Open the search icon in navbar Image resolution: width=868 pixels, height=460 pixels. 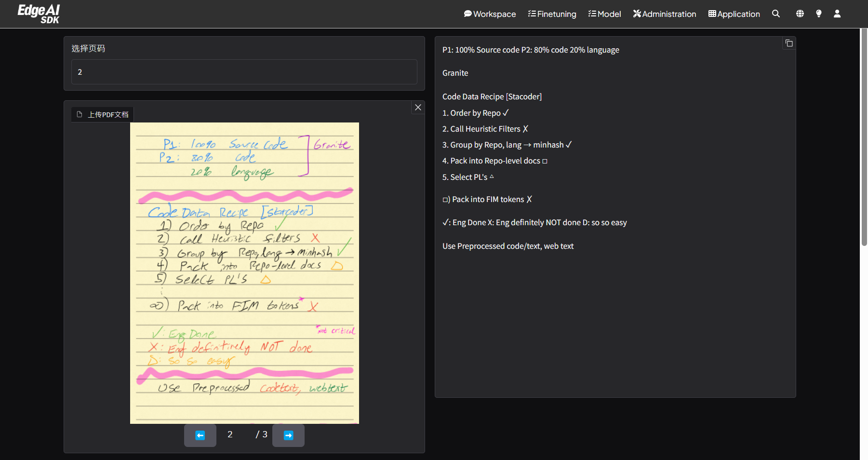tap(775, 14)
